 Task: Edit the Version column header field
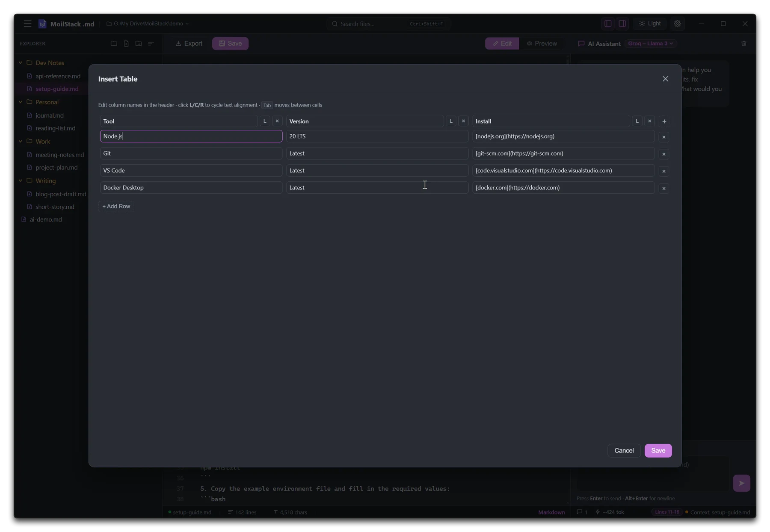(x=365, y=121)
